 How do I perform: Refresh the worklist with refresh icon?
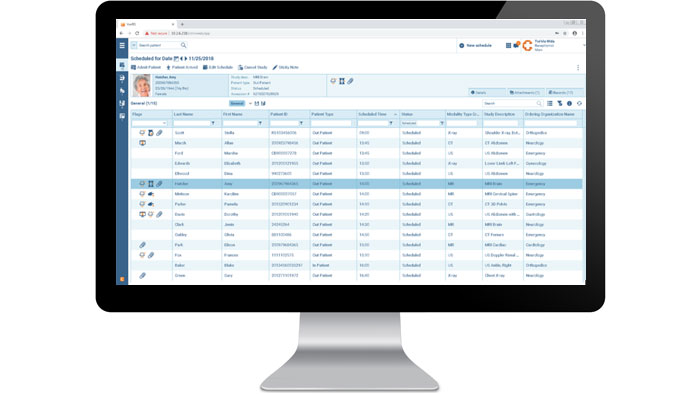tap(579, 104)
